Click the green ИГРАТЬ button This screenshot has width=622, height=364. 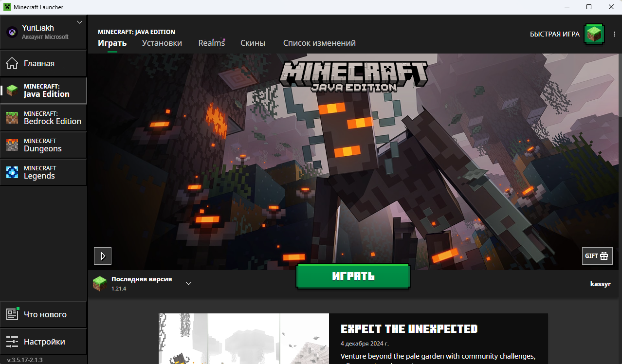click(353, 276)
